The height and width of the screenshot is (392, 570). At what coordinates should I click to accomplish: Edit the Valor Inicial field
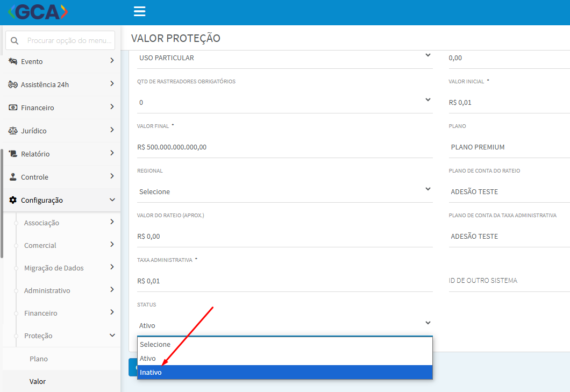click(509, 103)
